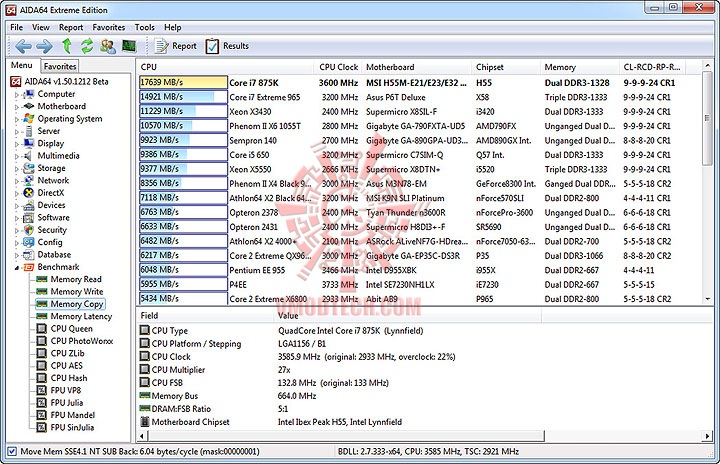Open the Report toolbar button

pyautogui.click(x=175, y=46)
